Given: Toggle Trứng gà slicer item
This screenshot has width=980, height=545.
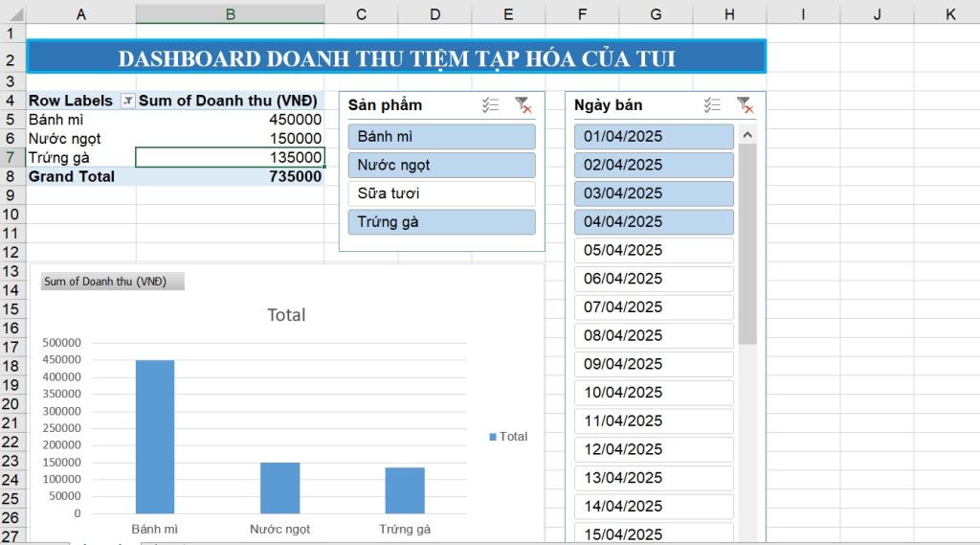Looking at the screenshot, I should pos(441,222).
